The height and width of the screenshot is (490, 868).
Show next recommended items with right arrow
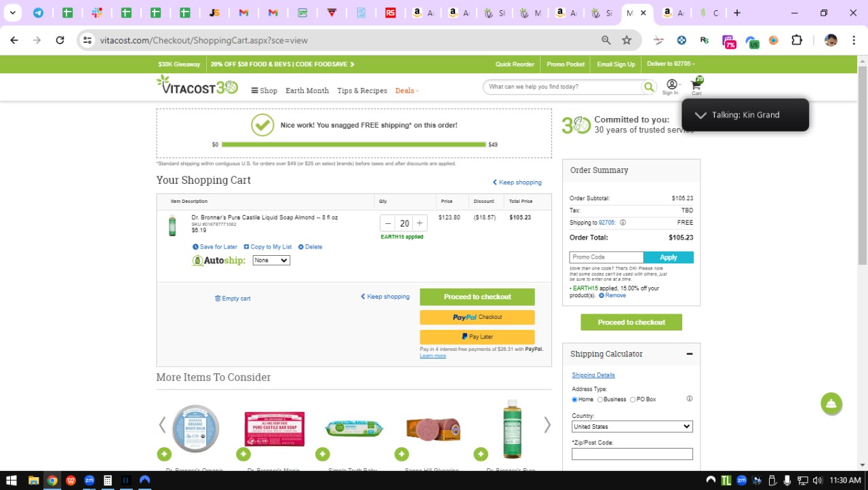[x=547, y=426]
